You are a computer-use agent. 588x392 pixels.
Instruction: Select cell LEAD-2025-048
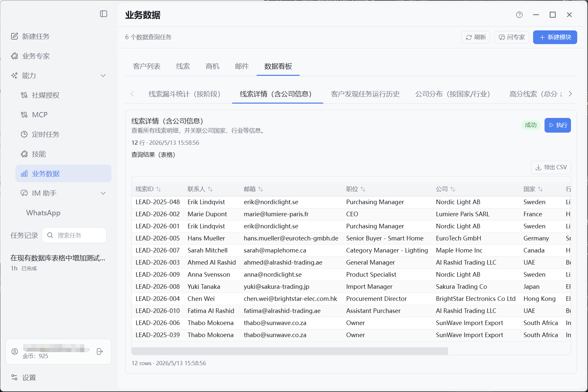tap(158, 202)
